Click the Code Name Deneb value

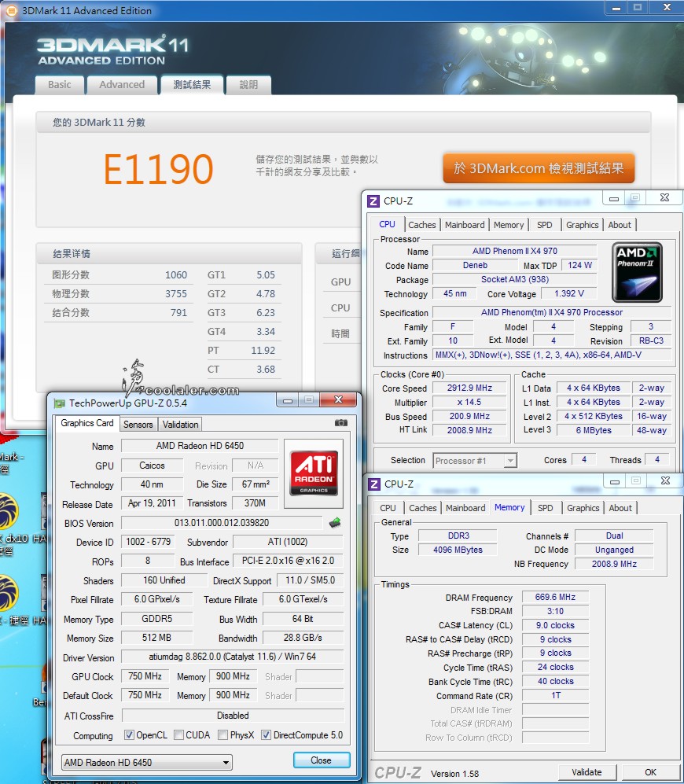coord(475,266)
